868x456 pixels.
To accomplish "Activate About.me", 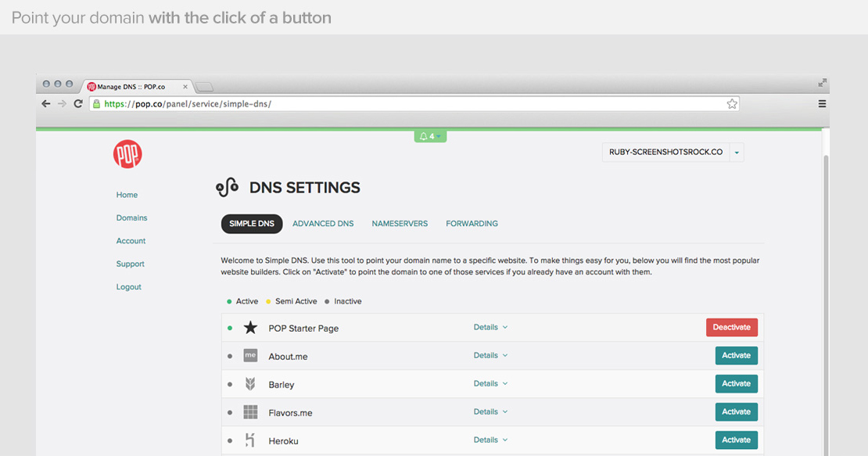I will point(737,355).
